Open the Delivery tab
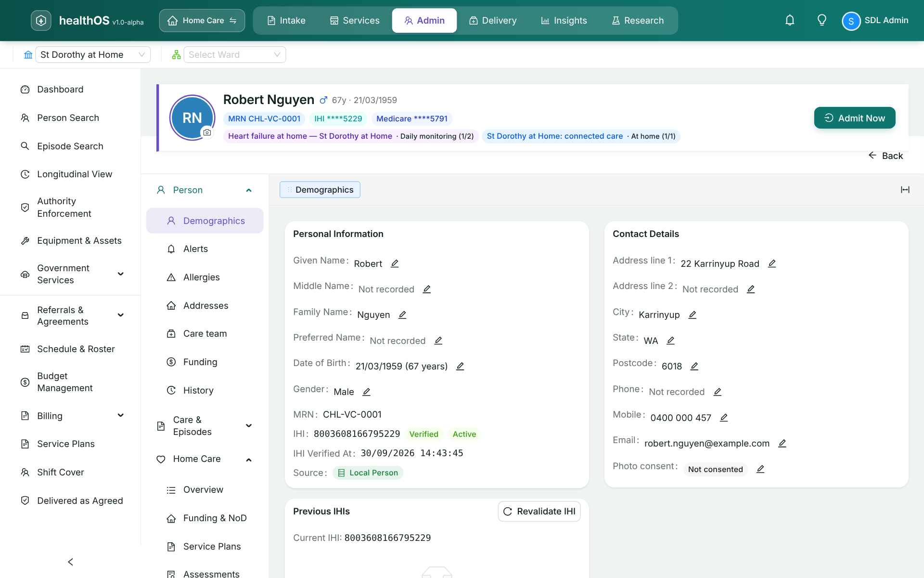Image resolution: width=924 pixels, height=578 pixels. point(493,20)
